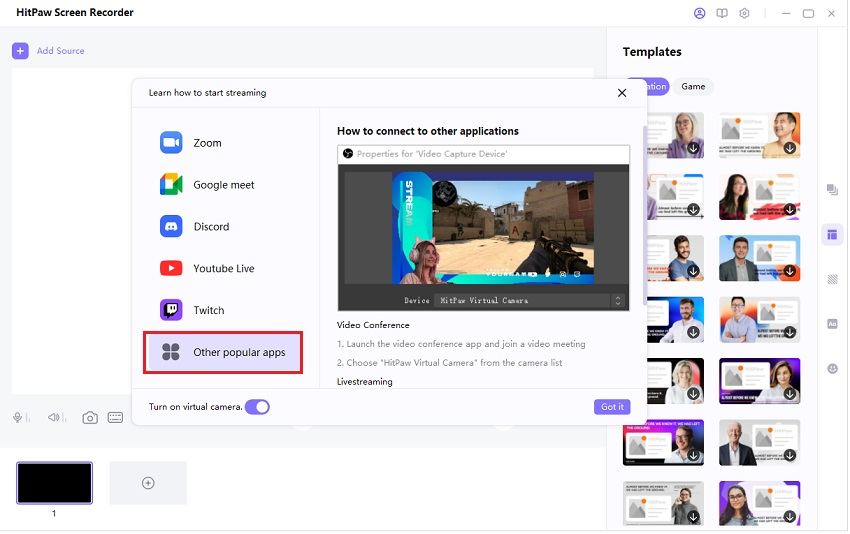The width and height of the screenshot is (850, 534).
Task: Open the user account icon in title bar
Action: tap(699, 14)
